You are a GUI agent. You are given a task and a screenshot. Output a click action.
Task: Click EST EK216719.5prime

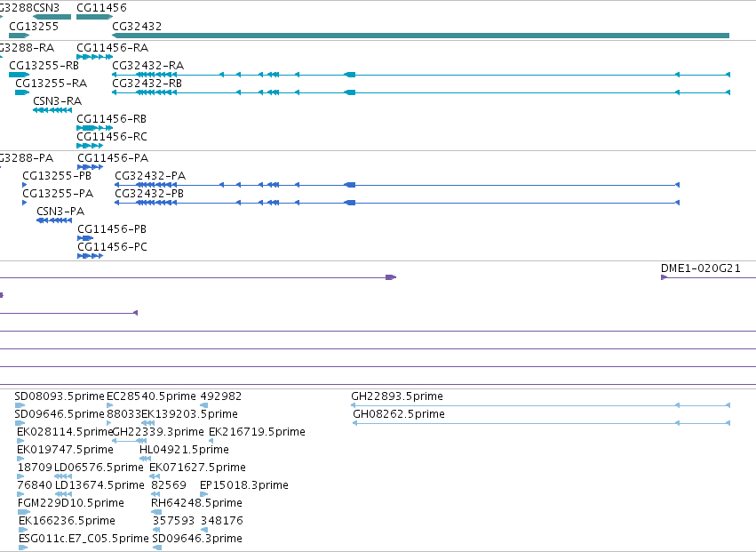tap(211, 441)
